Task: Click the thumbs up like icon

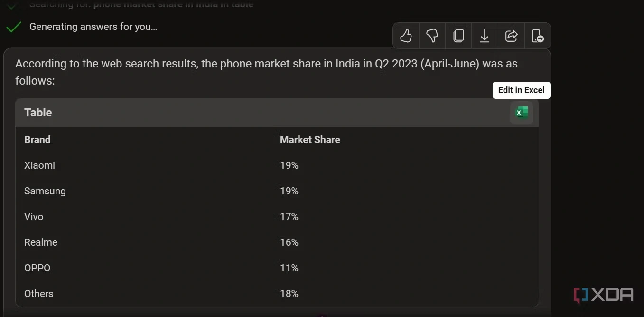Action: click(406, 36)
